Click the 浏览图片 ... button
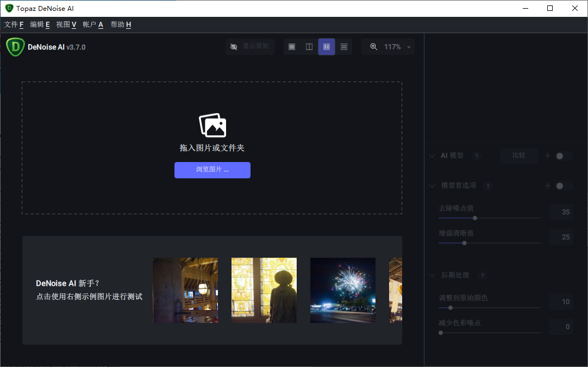This screenshot has width=588, height=367. tap(212, 170)
